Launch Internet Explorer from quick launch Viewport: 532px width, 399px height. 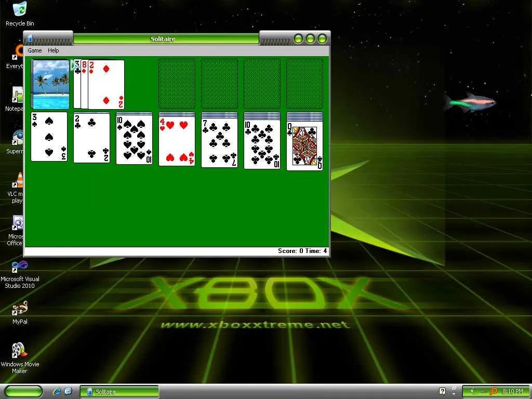57,392
